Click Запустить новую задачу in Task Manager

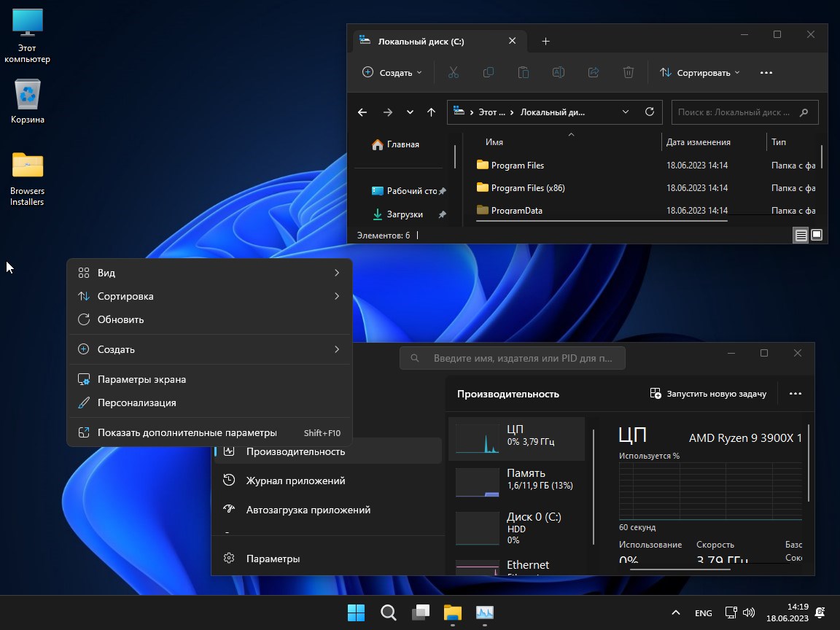click(x=710, y=393)
